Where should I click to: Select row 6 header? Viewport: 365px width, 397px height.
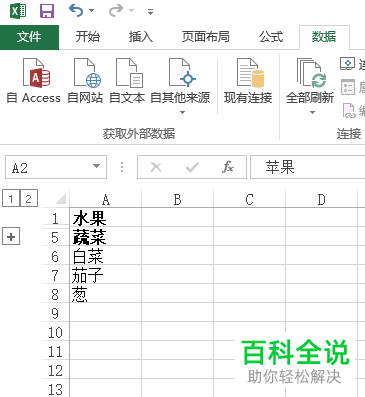click(x=55, y=256)
